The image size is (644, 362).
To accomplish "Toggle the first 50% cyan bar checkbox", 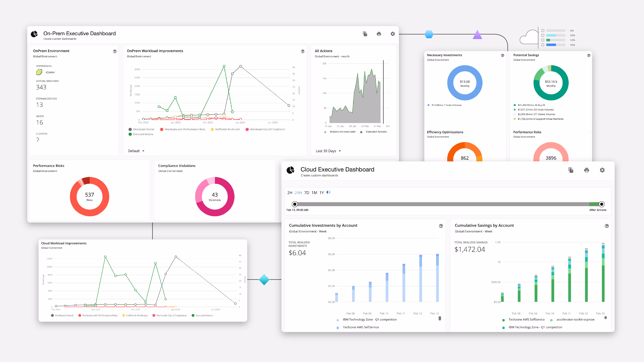I will [543, 36].
